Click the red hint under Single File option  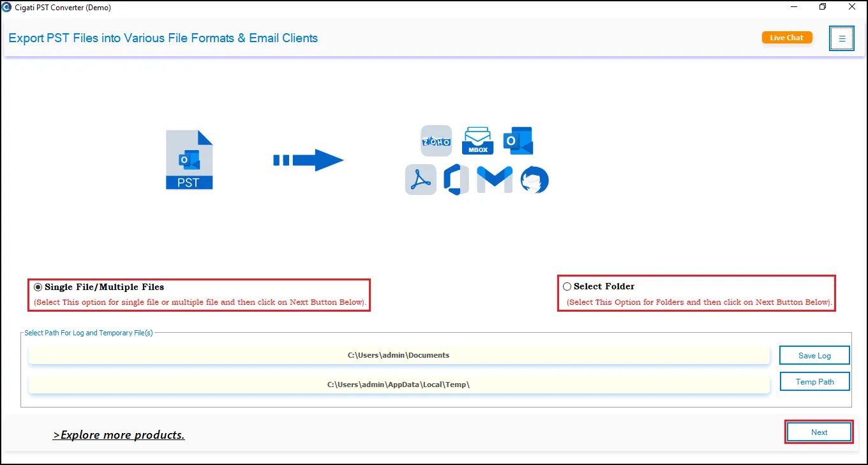pyautogui.click(x=200, y=302)
